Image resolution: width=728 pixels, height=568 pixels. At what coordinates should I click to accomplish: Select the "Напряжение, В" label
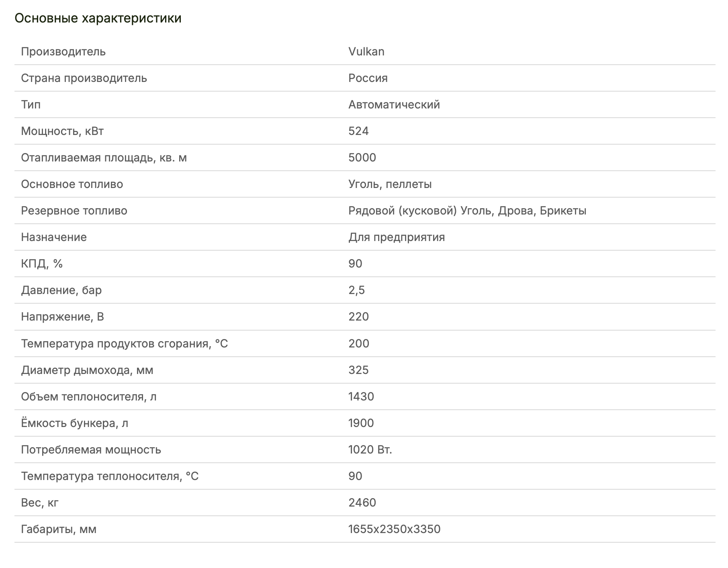[62, 317]
